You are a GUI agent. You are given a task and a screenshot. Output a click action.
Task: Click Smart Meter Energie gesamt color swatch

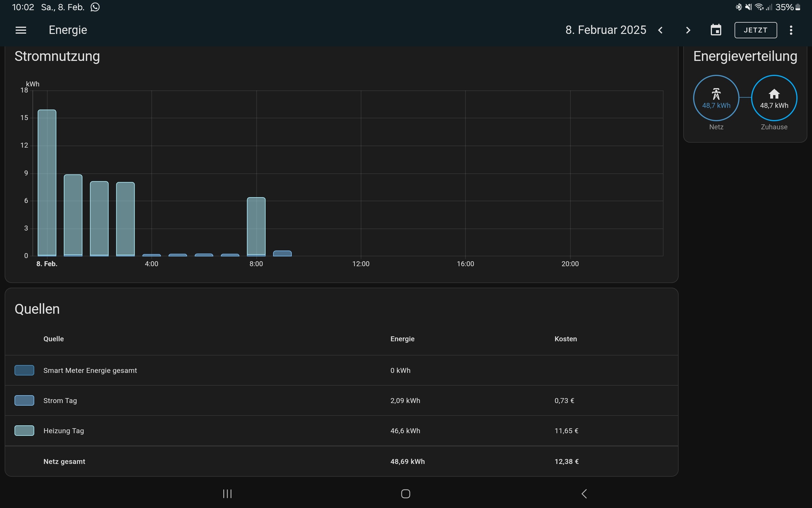tap(24, 370)
